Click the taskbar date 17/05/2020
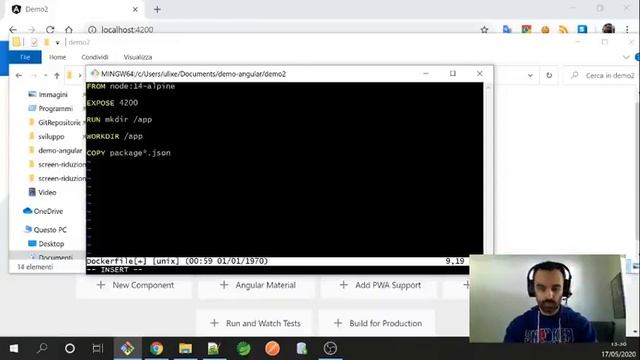This screenshot has height=360, width=640. click(618, 353)
